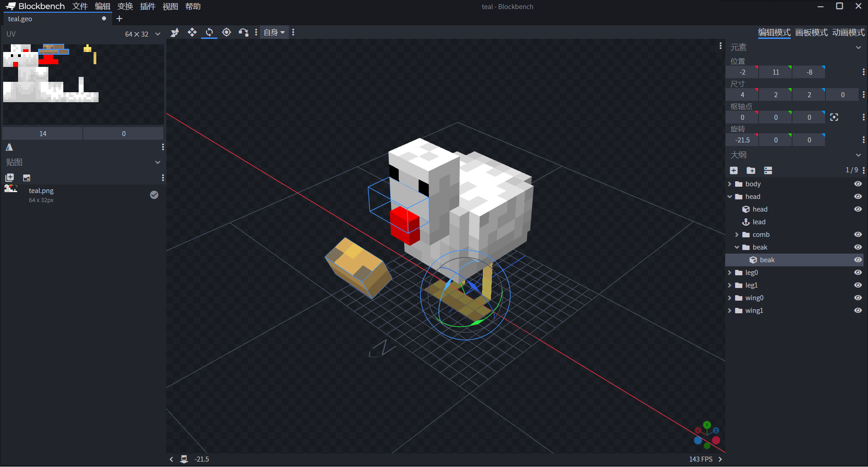868x467 pixels.
Task: Open size row options dots
Action: pos(863,95)
